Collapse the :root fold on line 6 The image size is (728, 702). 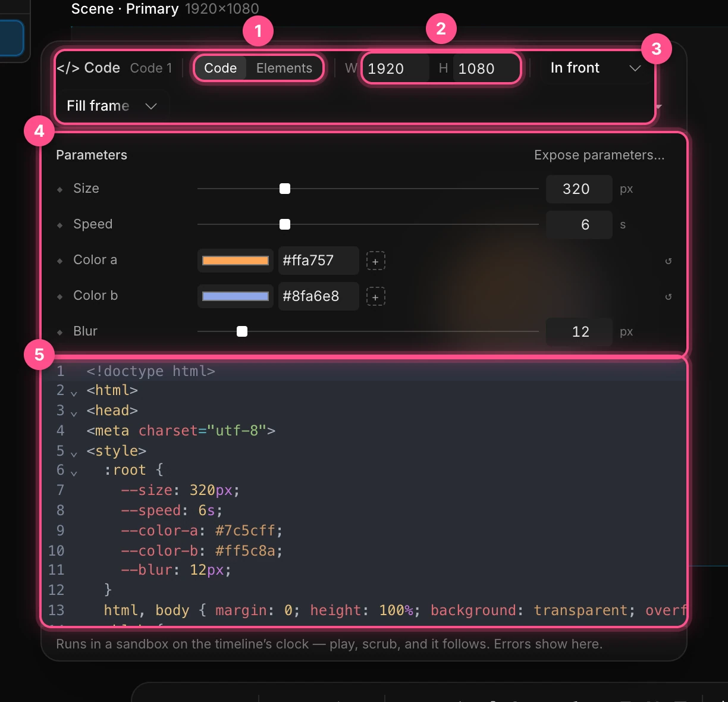click(74, 474)
